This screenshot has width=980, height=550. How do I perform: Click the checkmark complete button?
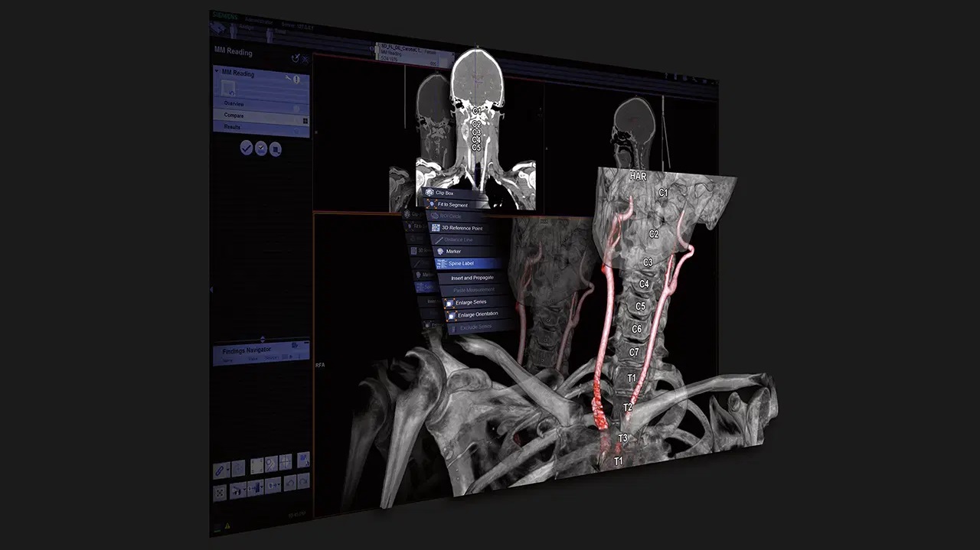pyautogui.click(x=246, y=148)
